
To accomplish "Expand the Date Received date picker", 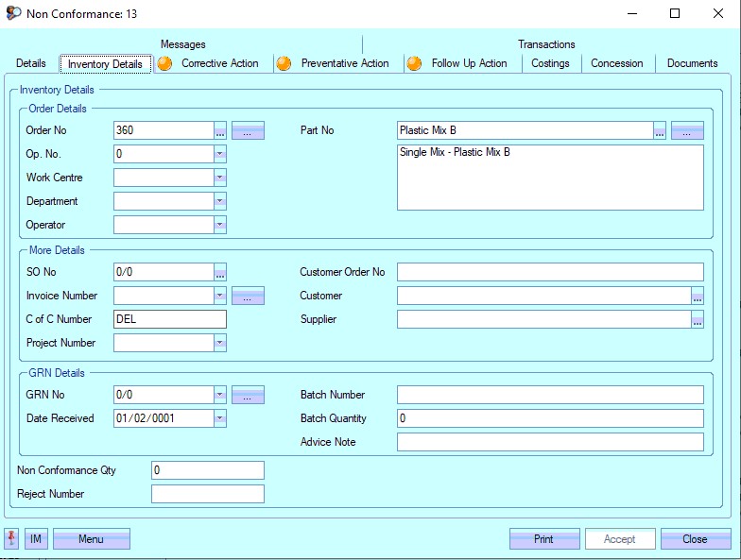I will click(x=220, y=418).
